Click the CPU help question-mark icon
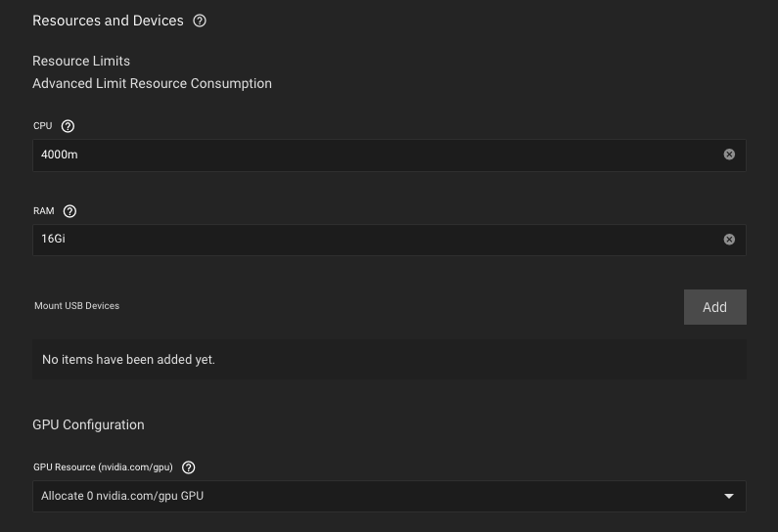This screenshot has width=778, height=532. (x=68, y=126)
